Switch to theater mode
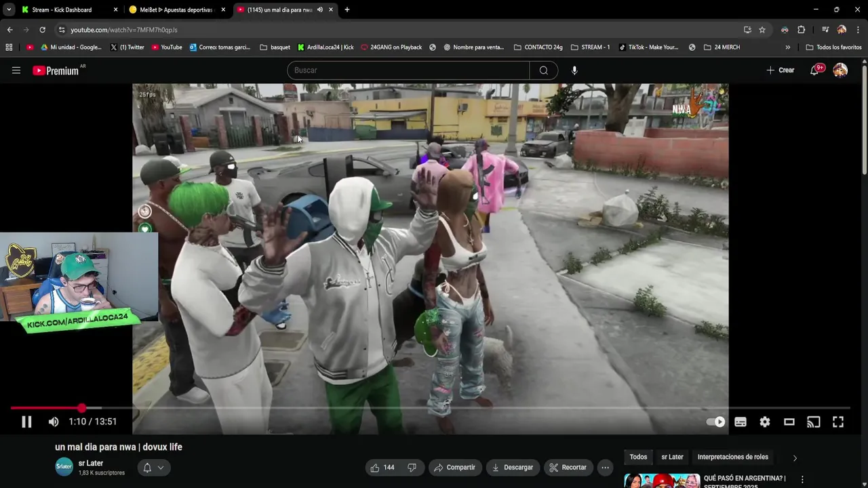This screenshot has height=488, width=868. coord(789,422)
